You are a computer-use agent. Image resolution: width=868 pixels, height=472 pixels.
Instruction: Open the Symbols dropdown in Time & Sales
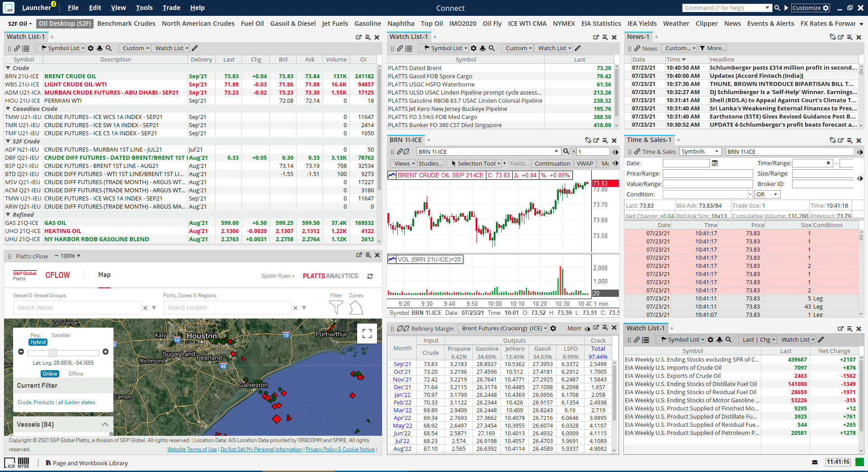tap(700, 152)
